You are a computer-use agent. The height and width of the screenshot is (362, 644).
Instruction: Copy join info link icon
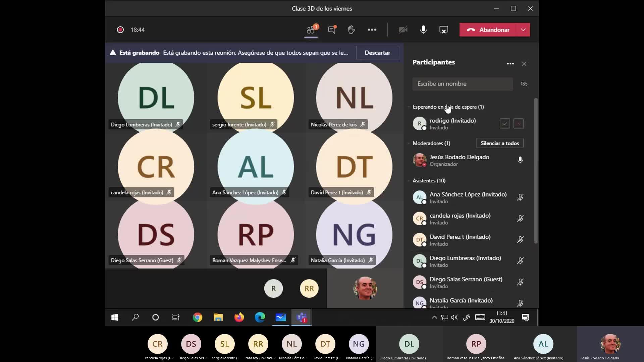tap(524, 84)
